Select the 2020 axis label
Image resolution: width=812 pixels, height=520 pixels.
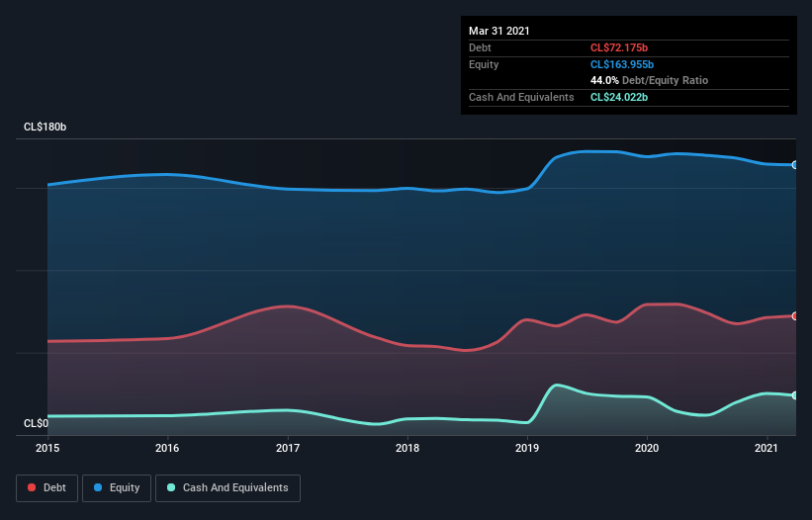[x=647, y=448]
